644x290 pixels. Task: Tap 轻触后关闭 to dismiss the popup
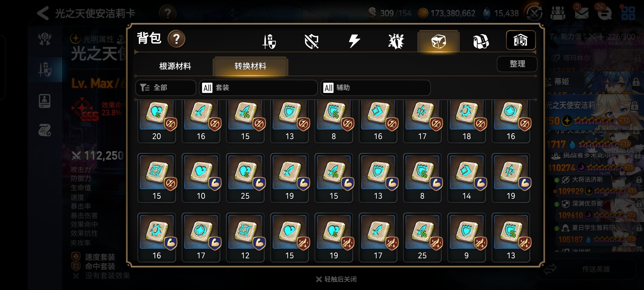point(336,279)
